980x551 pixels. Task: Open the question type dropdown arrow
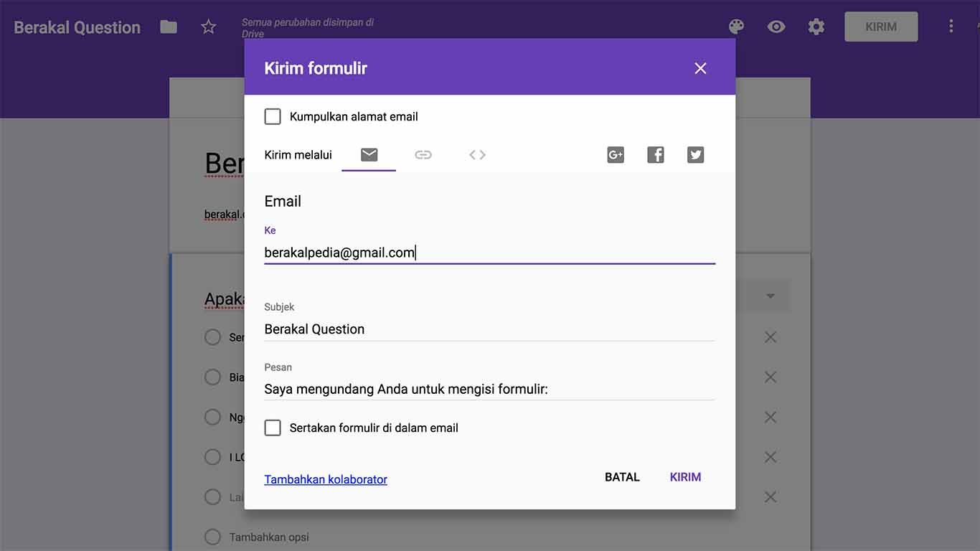771,296
